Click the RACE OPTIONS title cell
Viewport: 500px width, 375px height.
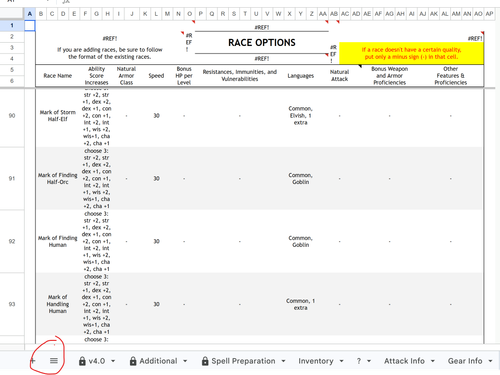pyautogui.click(x=262, y=43)
